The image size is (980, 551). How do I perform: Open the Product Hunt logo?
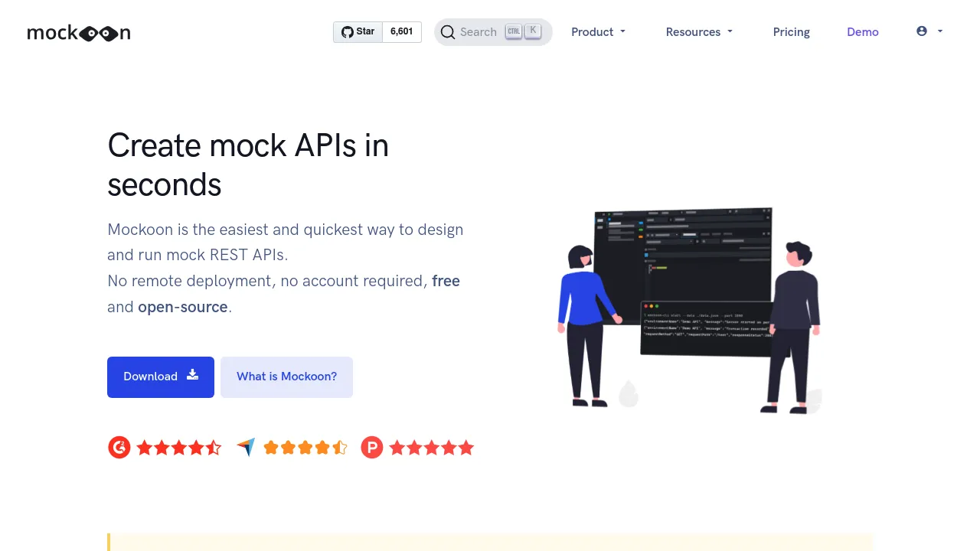tap(372, 448)
